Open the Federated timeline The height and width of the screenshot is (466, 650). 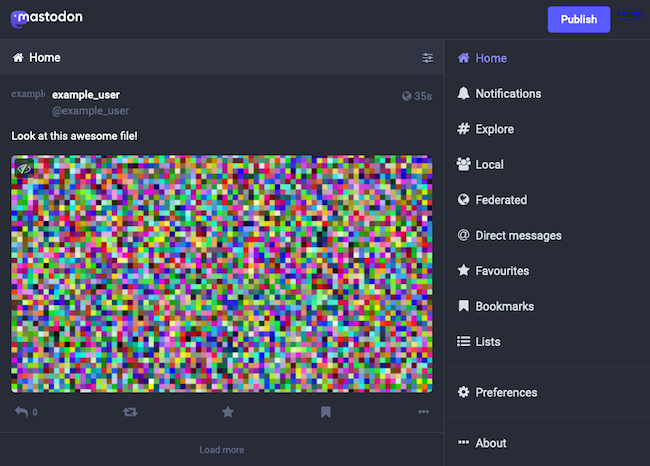click(501, 200)
